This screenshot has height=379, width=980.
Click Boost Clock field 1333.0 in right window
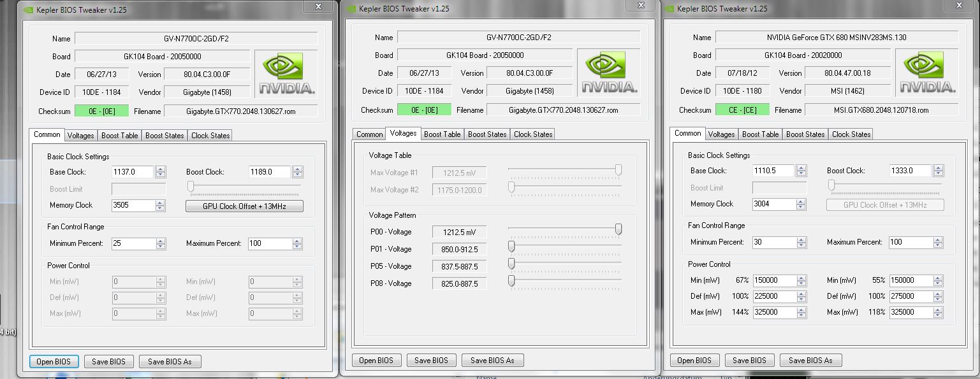911,171
